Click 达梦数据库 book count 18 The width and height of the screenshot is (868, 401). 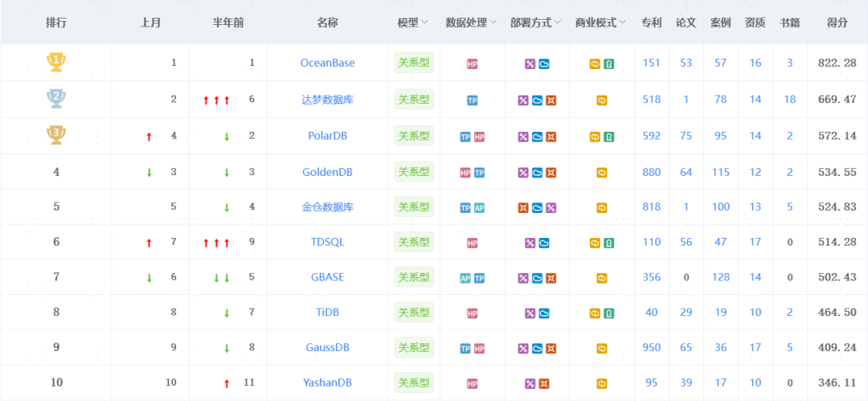pyautogui.click(x=790, y=100)
